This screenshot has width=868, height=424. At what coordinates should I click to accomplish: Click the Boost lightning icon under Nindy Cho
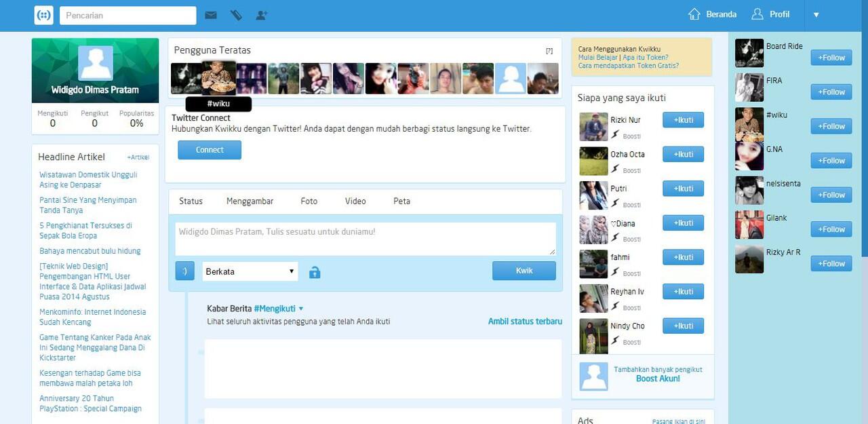615,341
